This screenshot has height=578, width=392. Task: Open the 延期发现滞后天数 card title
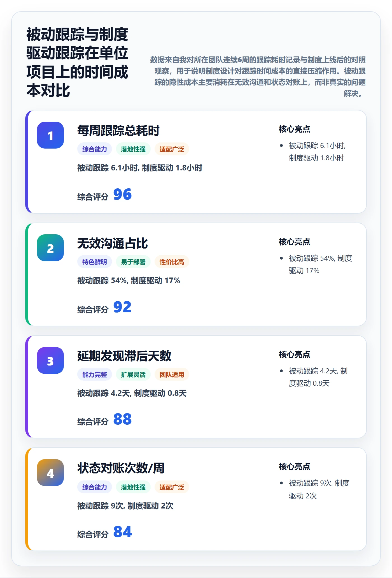click(124, 356)
